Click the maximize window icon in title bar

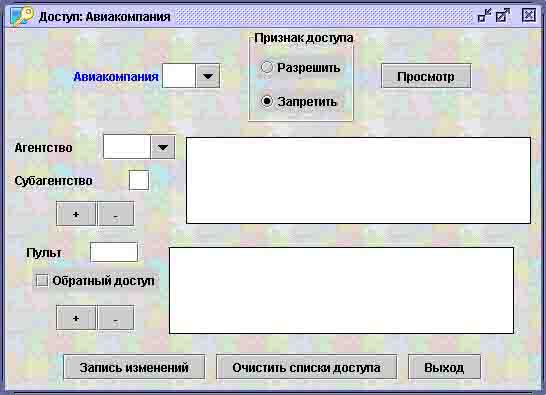tap(502, 15)
